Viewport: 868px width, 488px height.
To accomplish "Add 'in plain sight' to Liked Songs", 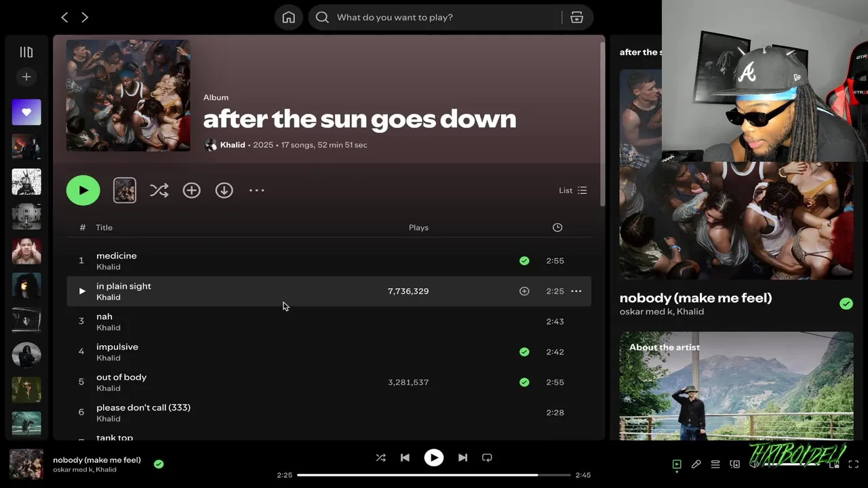I will (x=524, y=291).
